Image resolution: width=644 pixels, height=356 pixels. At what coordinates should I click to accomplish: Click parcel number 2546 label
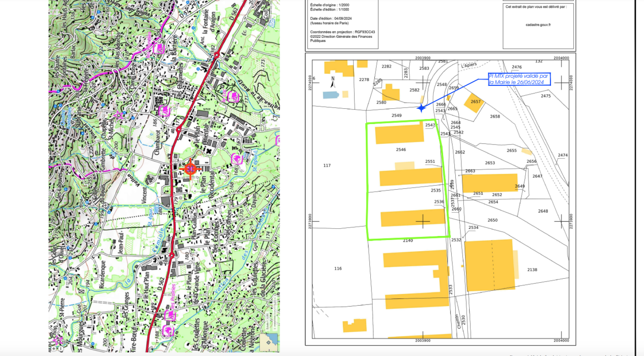(400, 150)
